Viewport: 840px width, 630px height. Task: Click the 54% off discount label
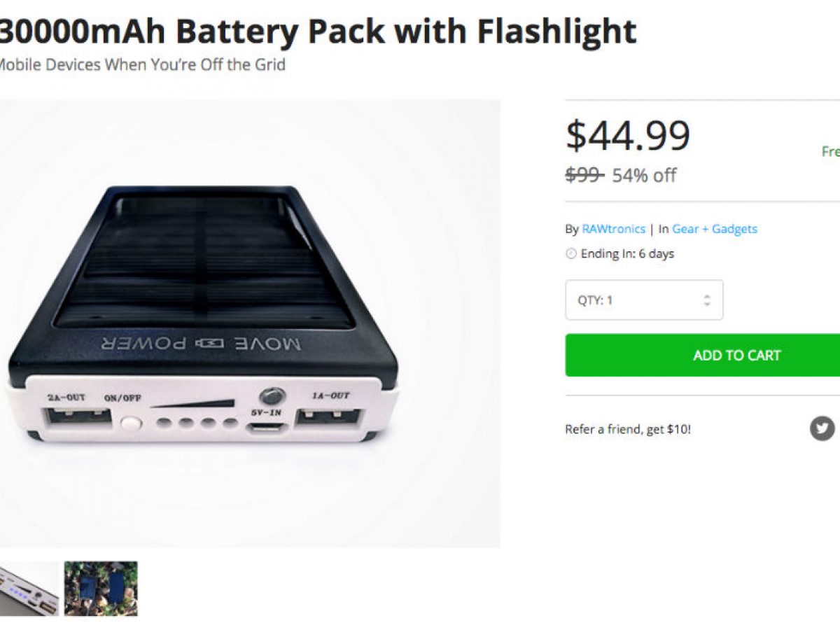(644, 176)
